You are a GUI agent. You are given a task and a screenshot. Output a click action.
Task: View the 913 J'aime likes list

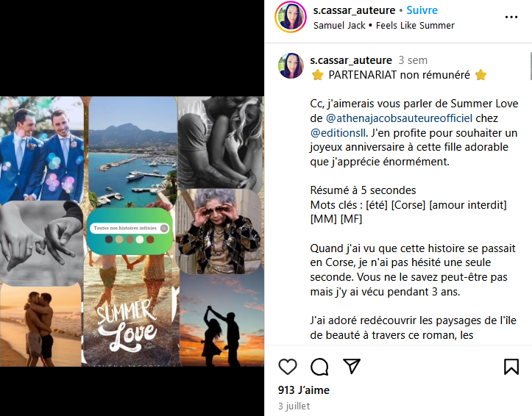pyautogui.click(x=304, y=390)
